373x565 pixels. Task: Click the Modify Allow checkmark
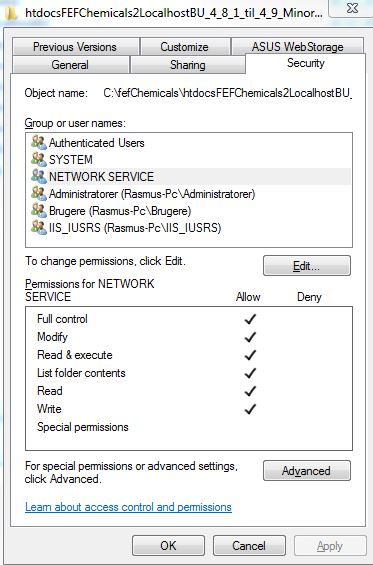pos(250,337)
